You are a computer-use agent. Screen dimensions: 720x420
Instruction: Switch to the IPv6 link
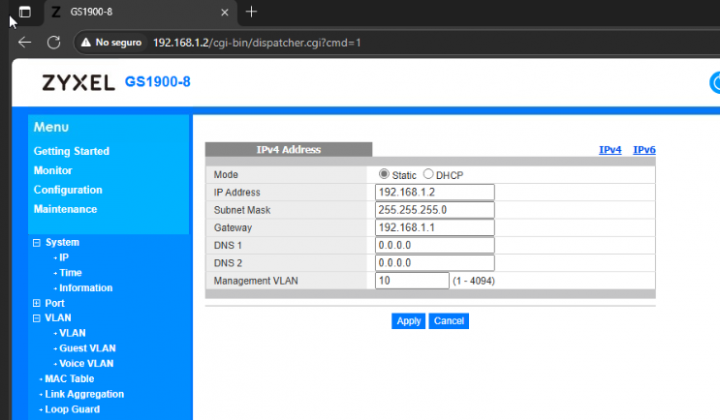point(644,150)
